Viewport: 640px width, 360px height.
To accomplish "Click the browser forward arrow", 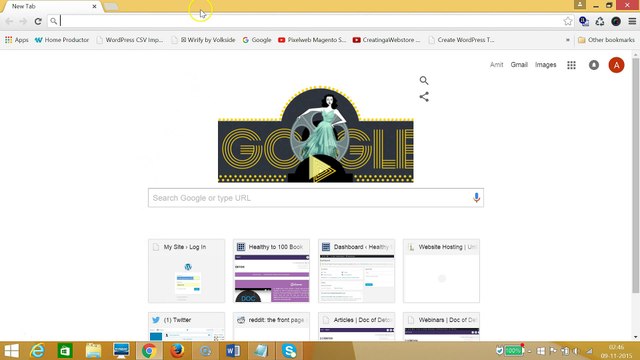I will tap(23, 21).
